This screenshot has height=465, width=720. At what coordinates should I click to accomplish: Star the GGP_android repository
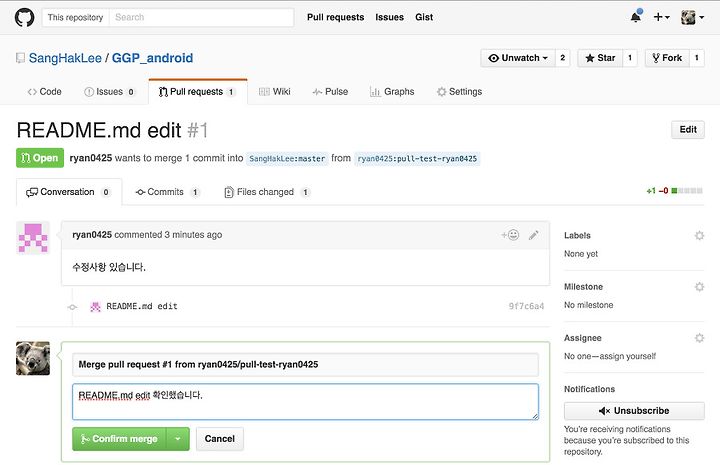(x=600, y=58)
